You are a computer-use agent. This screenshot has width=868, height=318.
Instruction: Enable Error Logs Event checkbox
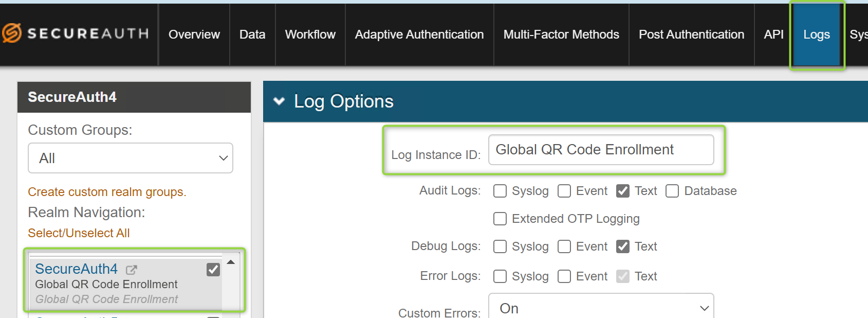pos(564,276)
